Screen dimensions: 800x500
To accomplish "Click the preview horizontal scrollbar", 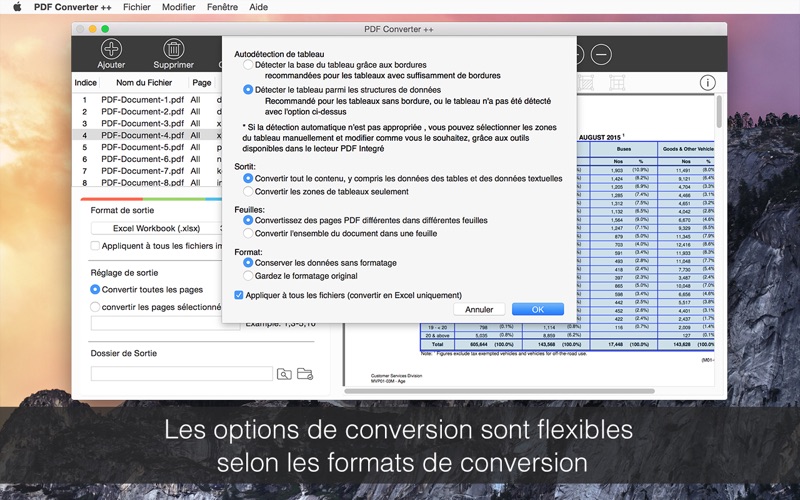I will (x=499, y=391).
